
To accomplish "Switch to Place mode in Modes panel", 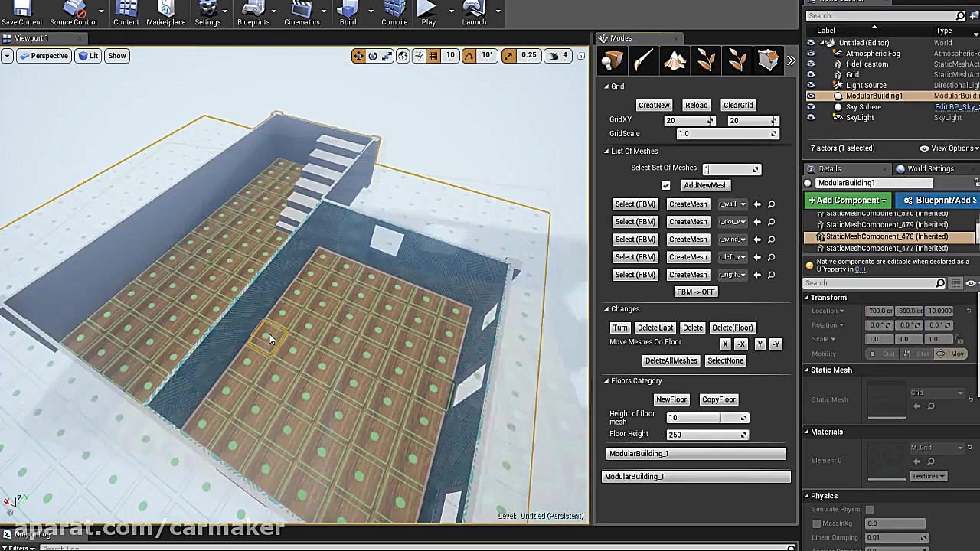I will (x=612, y=60).
